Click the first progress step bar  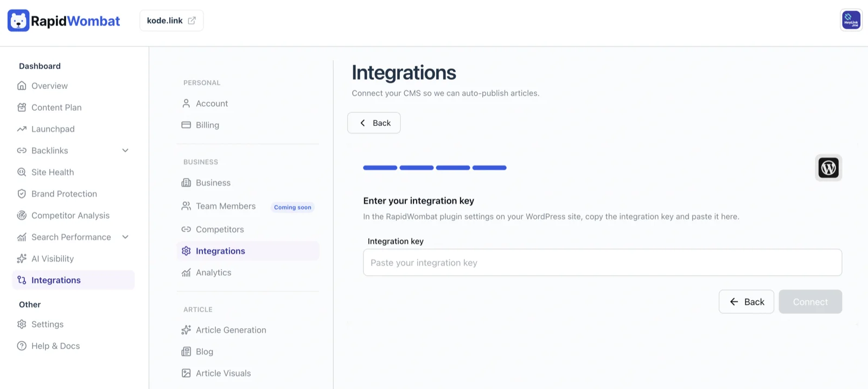pyautogui.click(x=380, y=168)
